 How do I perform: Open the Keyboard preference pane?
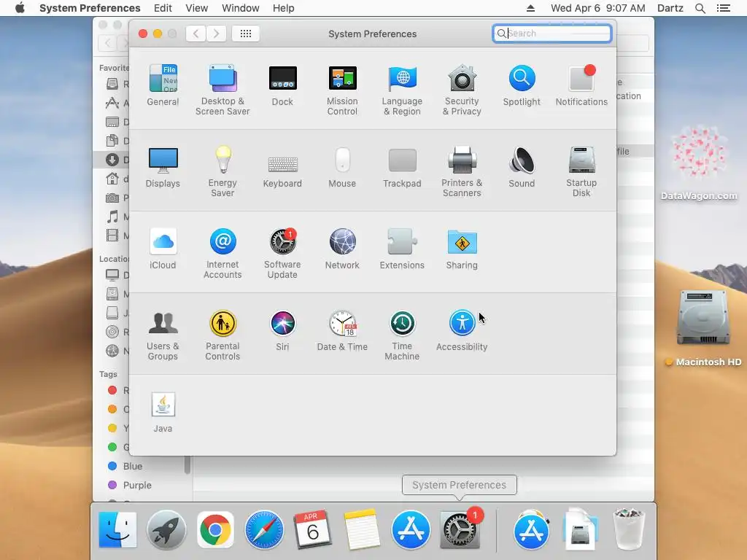[x=282, y=171]
